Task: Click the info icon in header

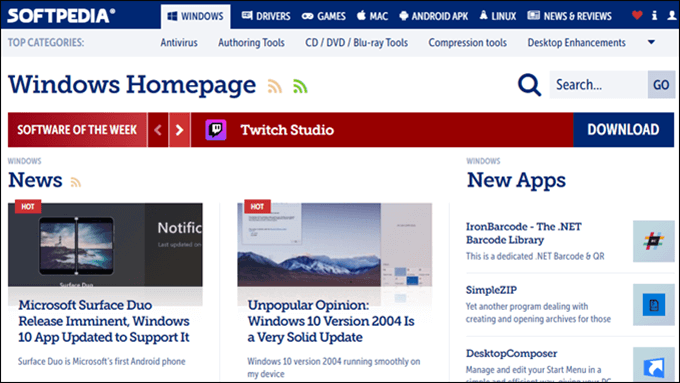Action: (x=654, y=16)
